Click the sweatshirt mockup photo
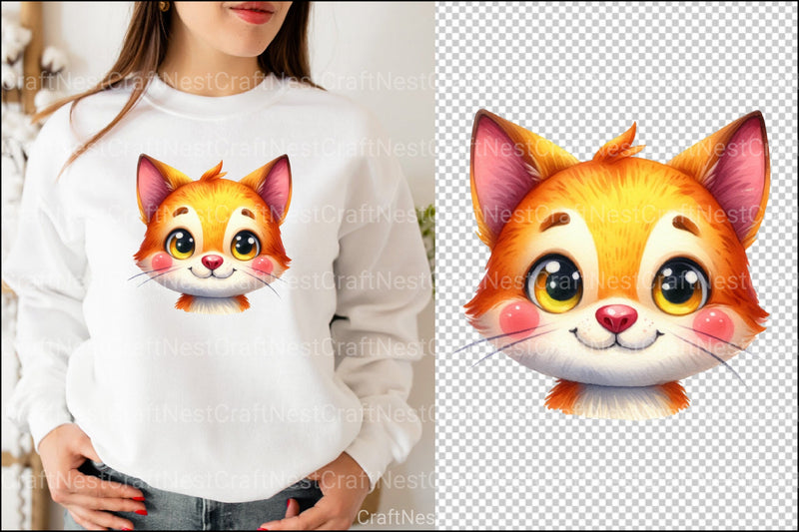This screenshot has height=532, width=799. (x=218, y=266)
